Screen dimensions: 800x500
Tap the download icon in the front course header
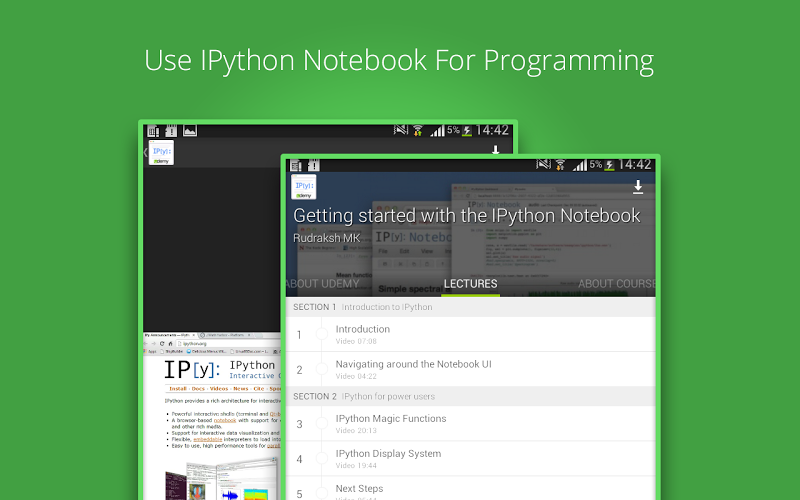point(638,188)
